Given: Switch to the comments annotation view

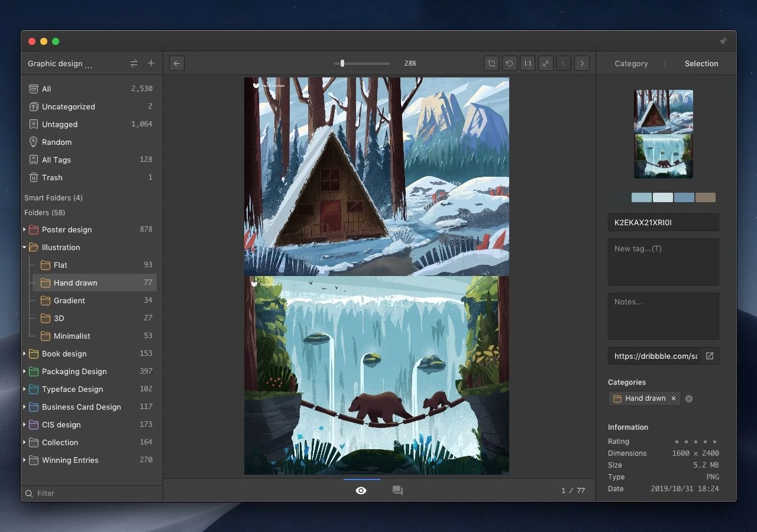Looking at the screenshot, I should (397, 491).
